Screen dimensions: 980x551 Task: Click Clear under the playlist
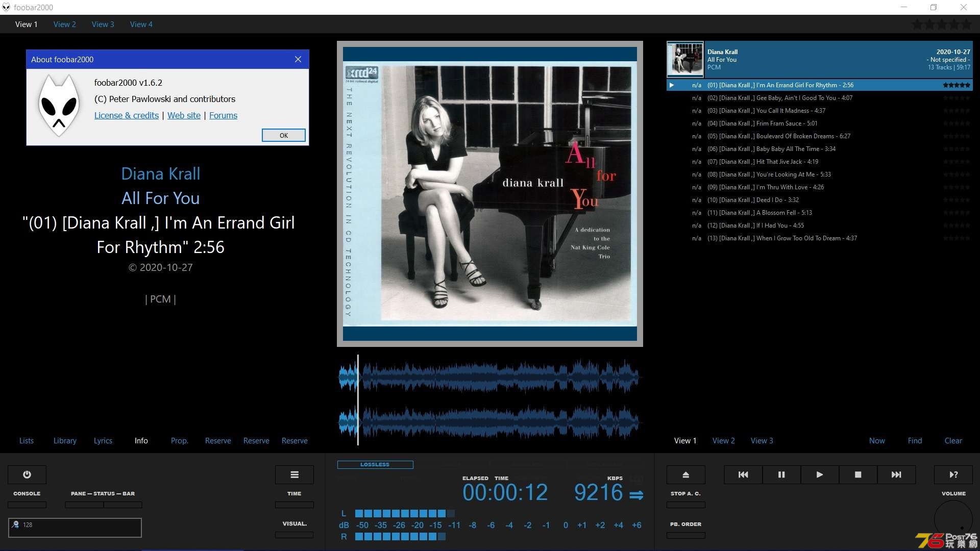pos(953,440)
